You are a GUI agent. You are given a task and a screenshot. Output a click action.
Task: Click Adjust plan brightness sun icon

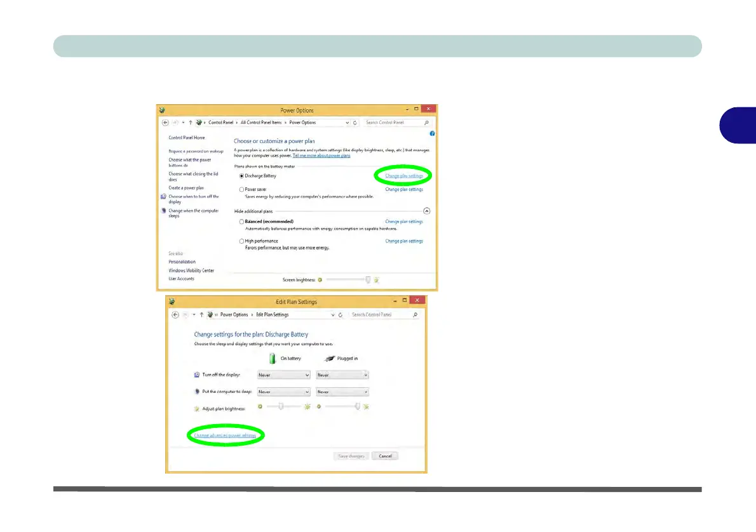[x=197, y=409]
